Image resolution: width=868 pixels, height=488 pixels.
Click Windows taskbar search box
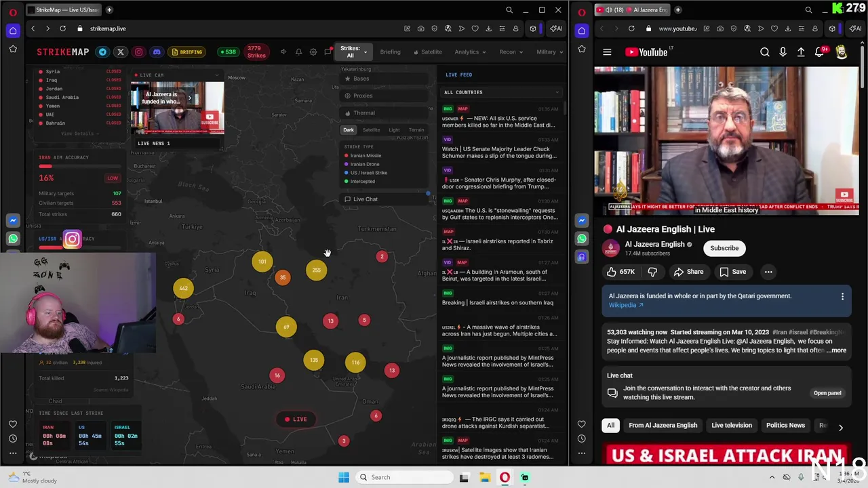tap(405, 477)
